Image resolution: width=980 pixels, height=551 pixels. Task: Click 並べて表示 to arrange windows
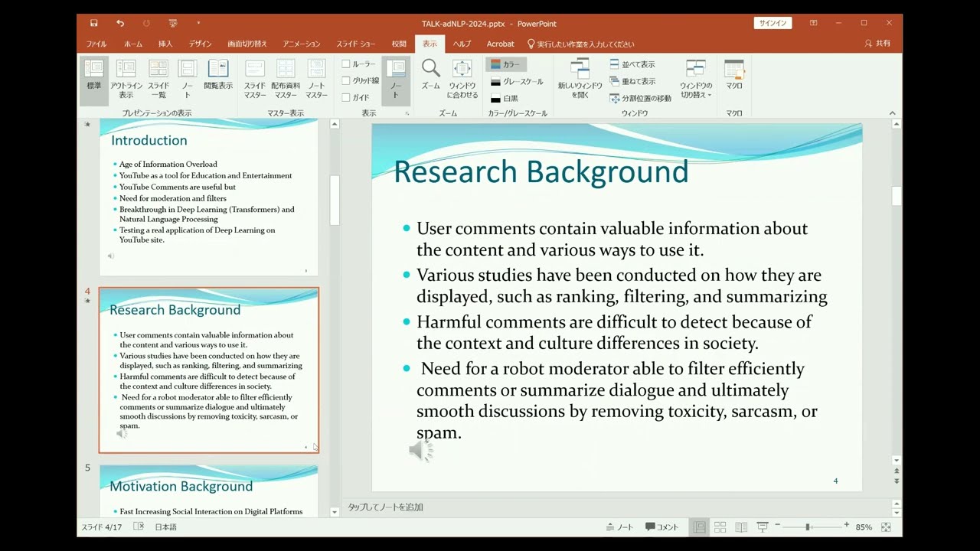click(632, 64)
